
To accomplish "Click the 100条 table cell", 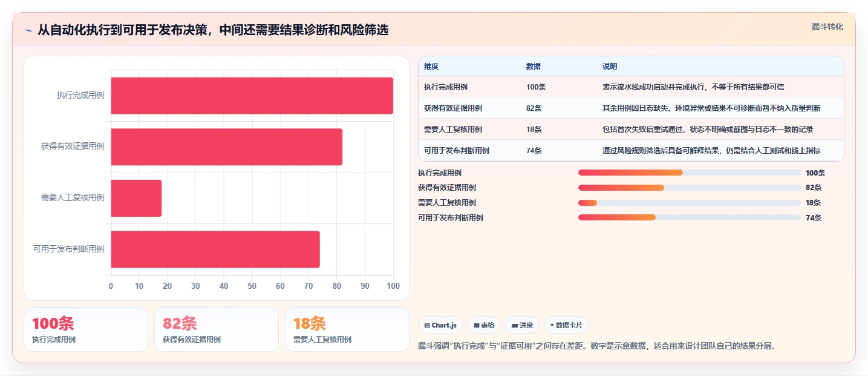I will click(x=536, y=87).
